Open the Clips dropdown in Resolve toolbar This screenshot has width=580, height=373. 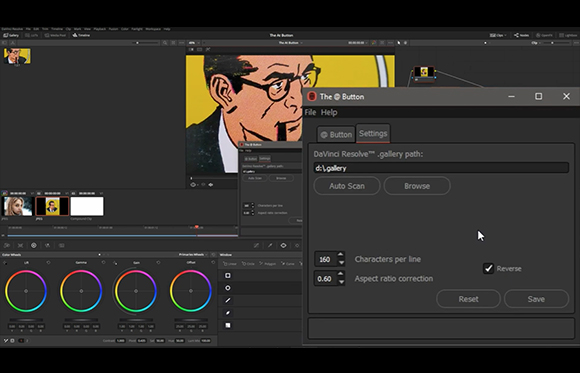[x=498, y=36]
